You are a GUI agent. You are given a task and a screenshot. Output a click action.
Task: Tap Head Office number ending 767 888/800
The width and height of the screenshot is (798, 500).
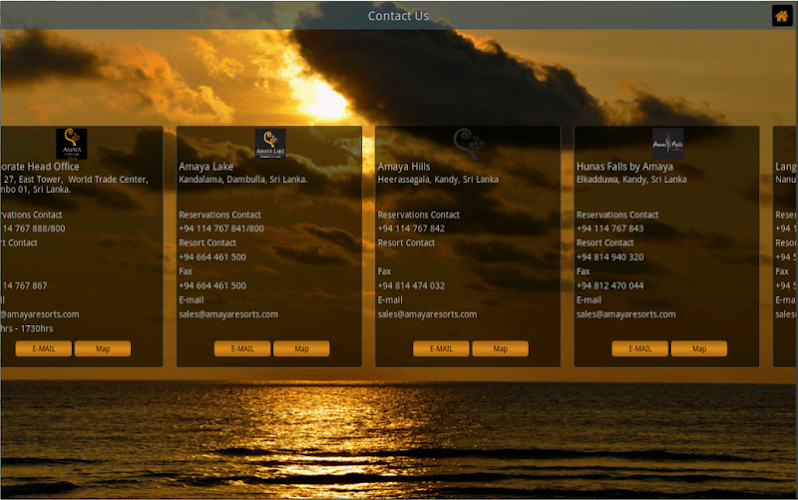pyautogui.click(x=34, y=229)
